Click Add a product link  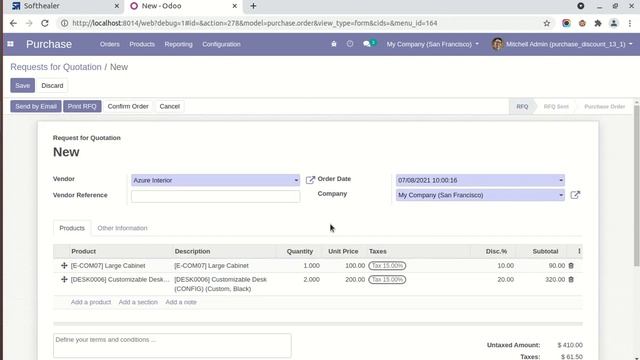[91, 302]
